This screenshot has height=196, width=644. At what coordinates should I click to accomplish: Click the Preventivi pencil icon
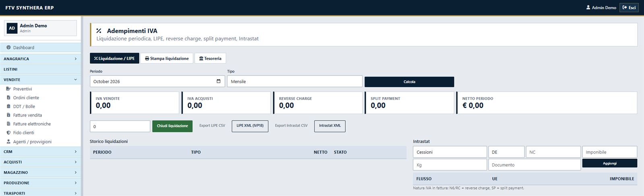click(x=8, y=89)
